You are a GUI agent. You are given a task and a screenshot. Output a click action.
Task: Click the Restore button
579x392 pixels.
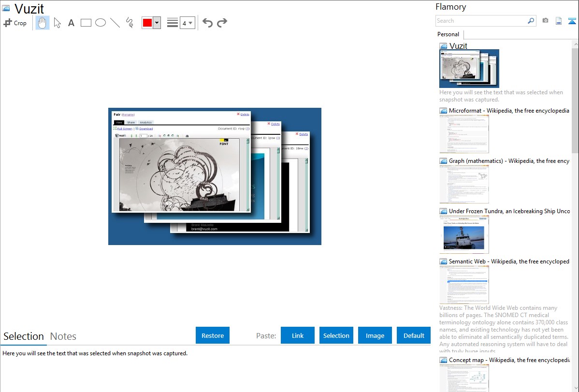213,335
